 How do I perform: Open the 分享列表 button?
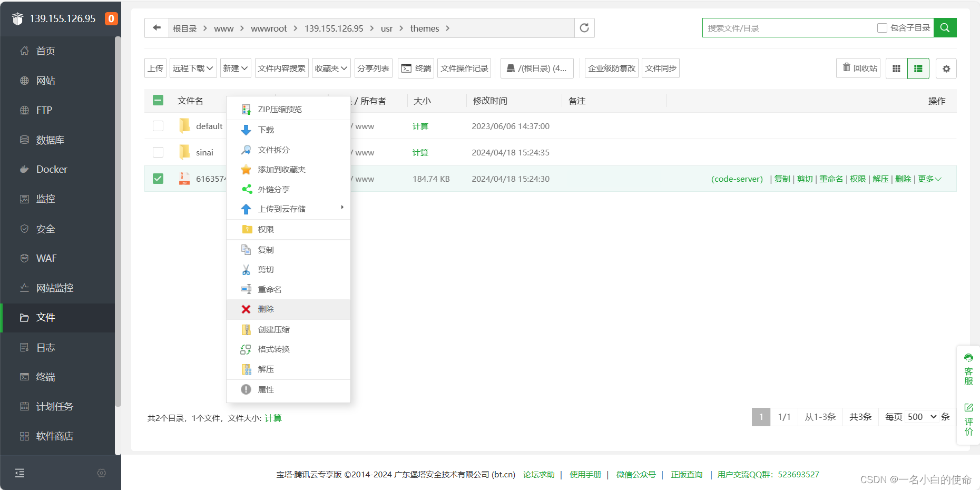pyautogui.click(x=374, y=68)
